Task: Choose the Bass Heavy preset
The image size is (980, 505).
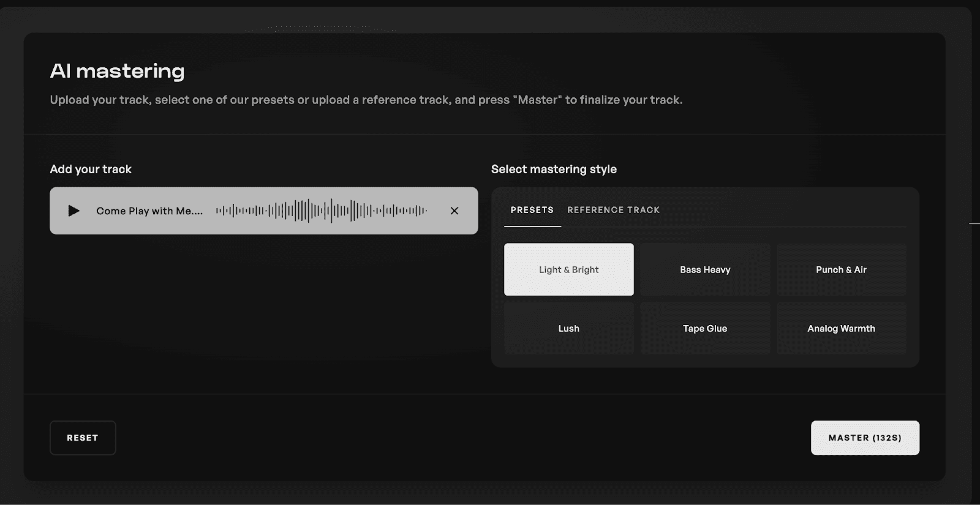Action: (705, 269)
